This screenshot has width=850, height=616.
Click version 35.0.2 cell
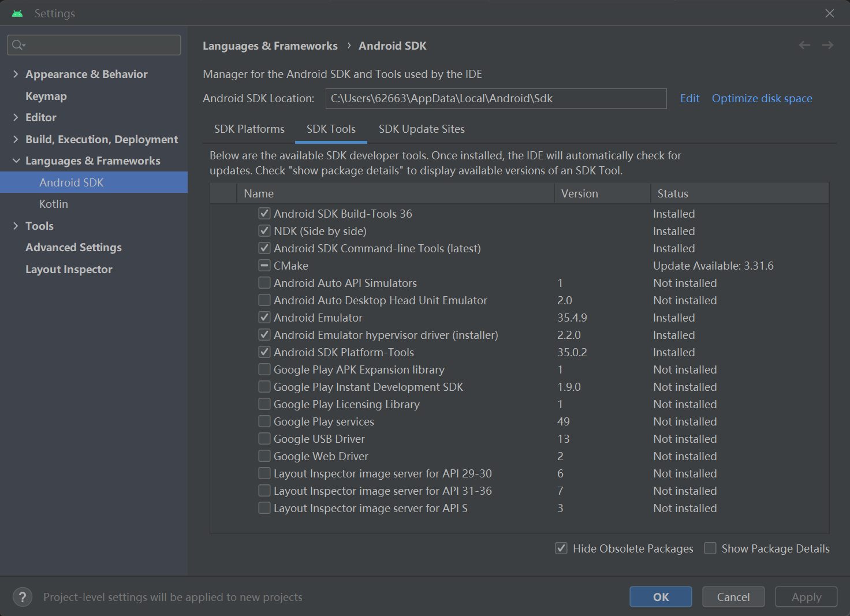coord(572,352)
